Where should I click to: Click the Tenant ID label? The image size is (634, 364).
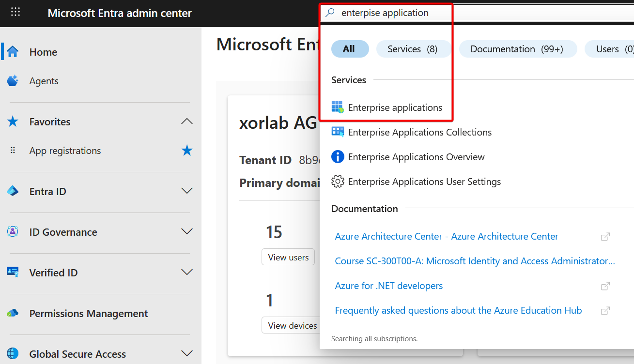[x=265, y=160]
